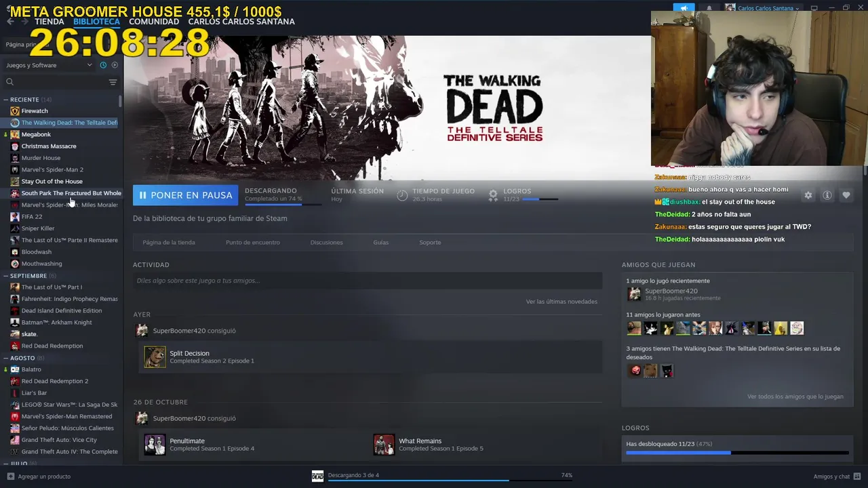Click the FIFA 22 game icon
Viewport: 868px width, 488px height.
click(15, 216)
